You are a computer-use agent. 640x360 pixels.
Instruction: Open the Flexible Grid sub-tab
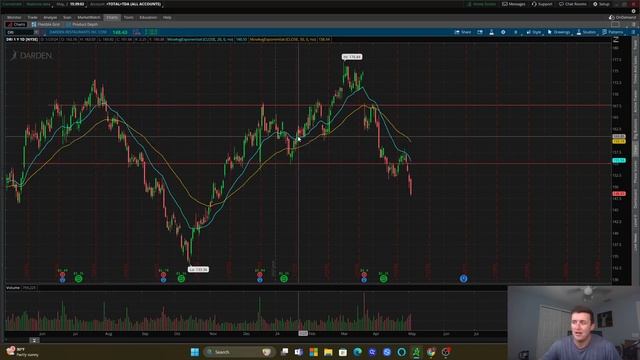(46, 24)
